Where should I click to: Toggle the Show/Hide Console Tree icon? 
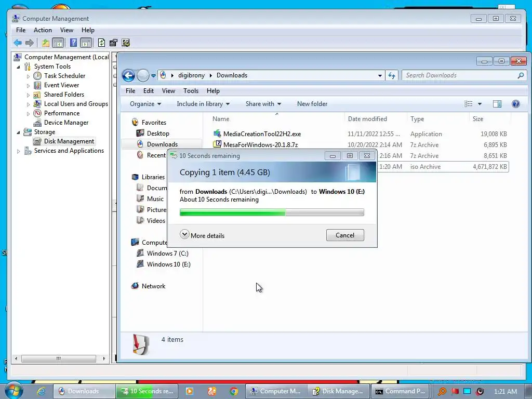pos(58,43)
